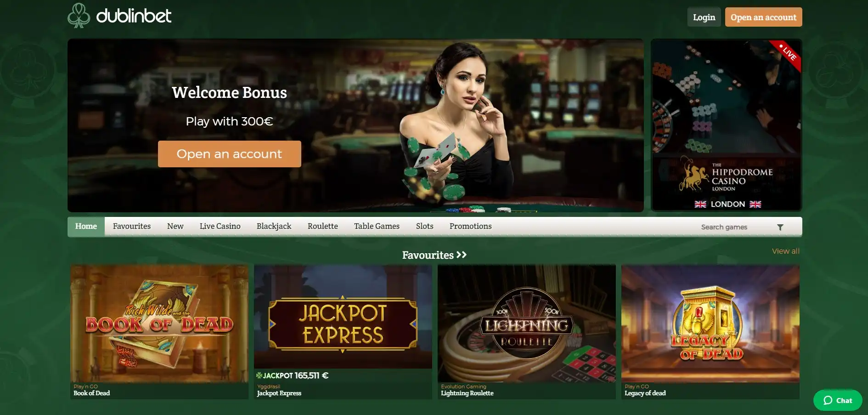Click the dublinbet clover logo
868x415 pixels.
click(x=79, y=16)
